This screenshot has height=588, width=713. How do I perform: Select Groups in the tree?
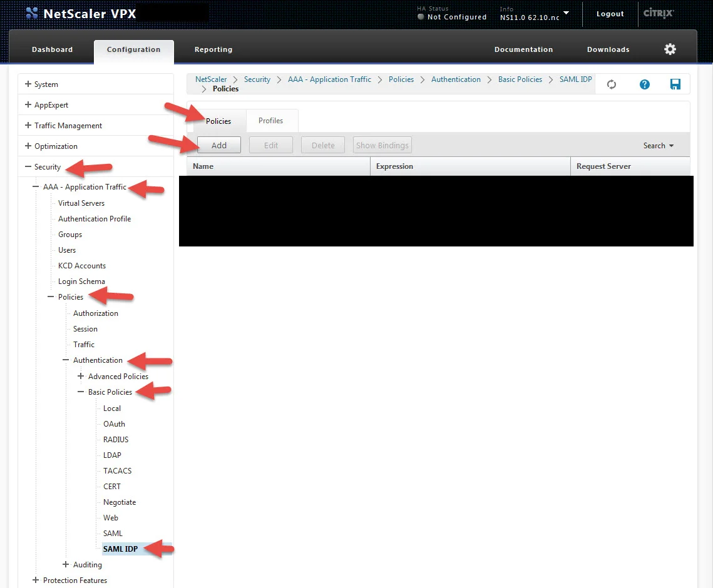[x=70, y=235]
